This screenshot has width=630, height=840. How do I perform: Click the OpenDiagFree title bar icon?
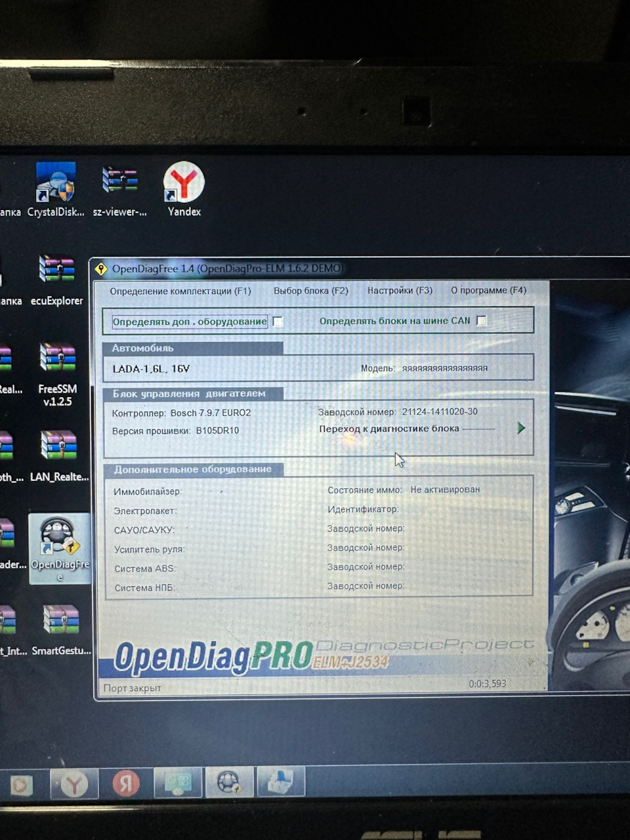coord(101,269)
